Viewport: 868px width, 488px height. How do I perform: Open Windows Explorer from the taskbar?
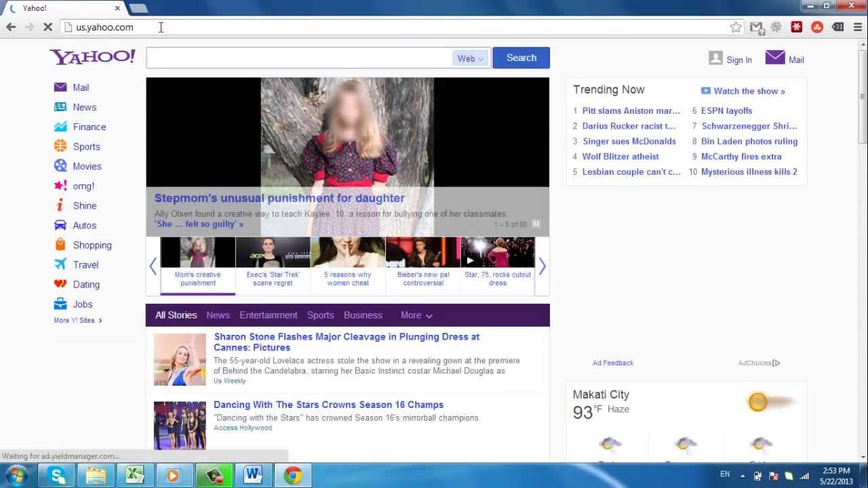pos(96,476)
